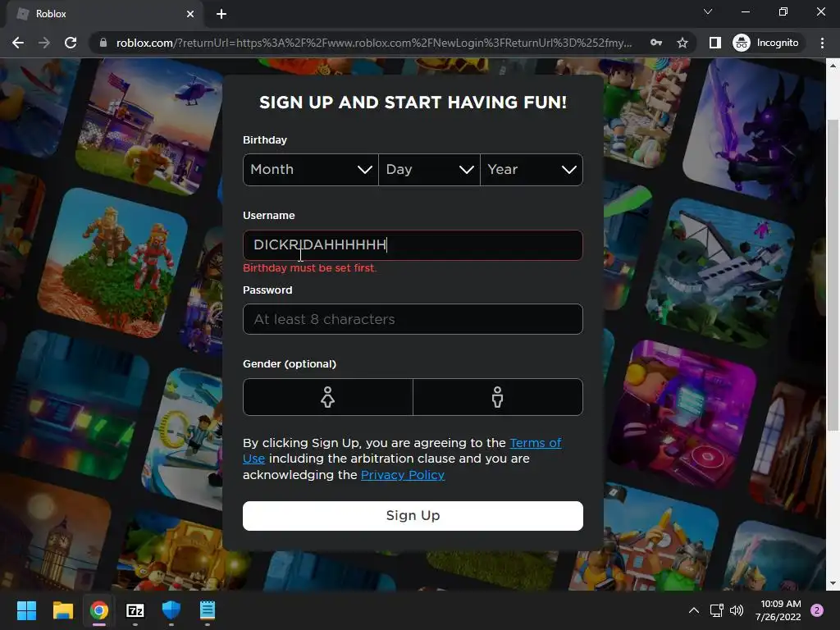
Task: Open the tab search chevron
Action: click(x=708, y=11)
